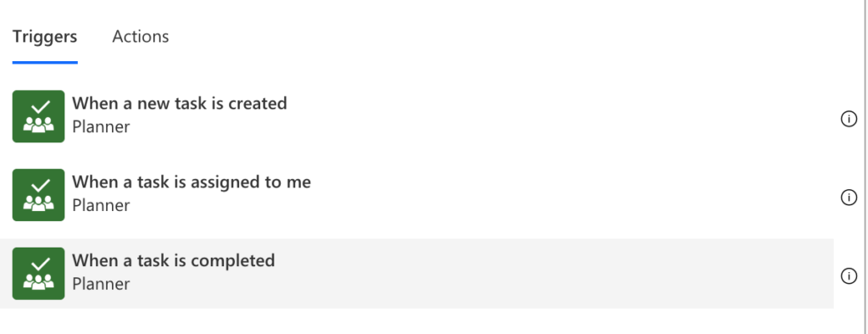Click the blue underline beneath the Triggers tab
Screen dimensions: 868x334
45,63
